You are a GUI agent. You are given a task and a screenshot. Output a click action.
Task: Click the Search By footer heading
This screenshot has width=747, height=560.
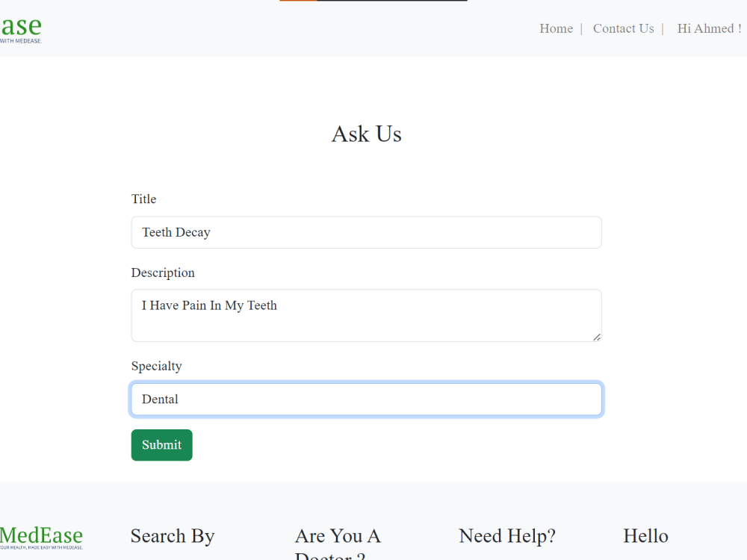173,536
